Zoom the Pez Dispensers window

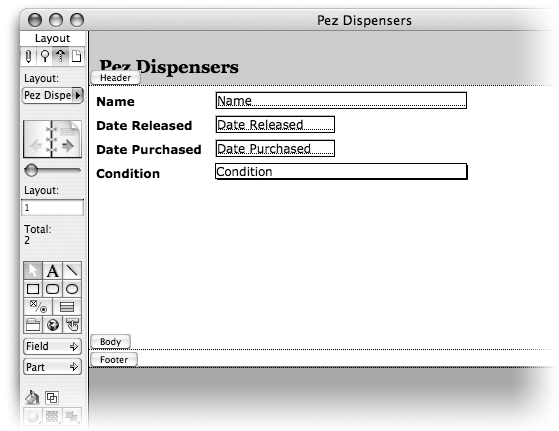[x=77, y=20]
